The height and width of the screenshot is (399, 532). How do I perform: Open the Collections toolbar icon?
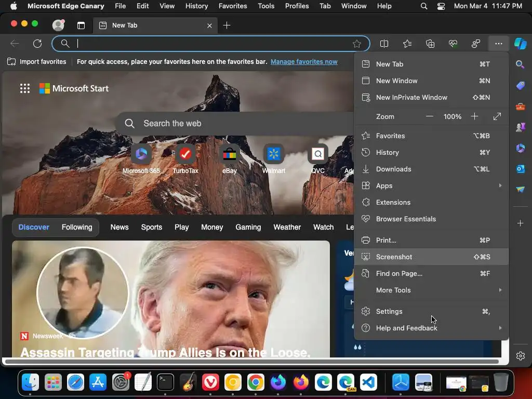click(430, 44)
